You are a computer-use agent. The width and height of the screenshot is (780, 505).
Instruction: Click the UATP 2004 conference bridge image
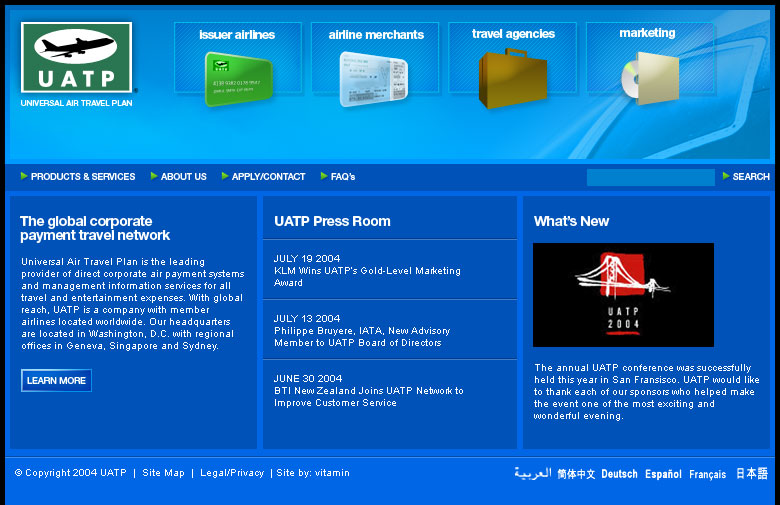(x=623, y=295)
